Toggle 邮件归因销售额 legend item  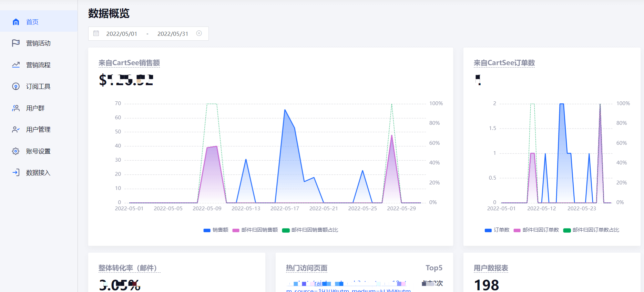pyautogui.click(x=255, y=230)
